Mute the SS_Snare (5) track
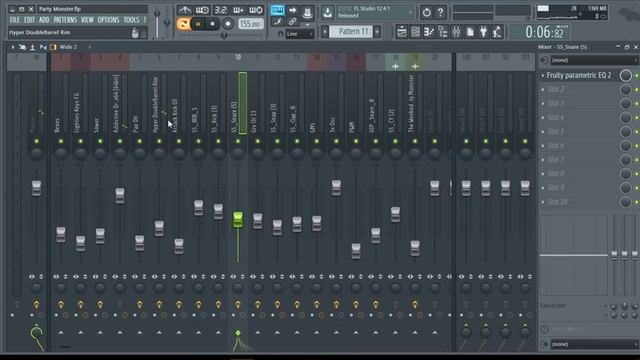The image size is (640, 360). 238,141
